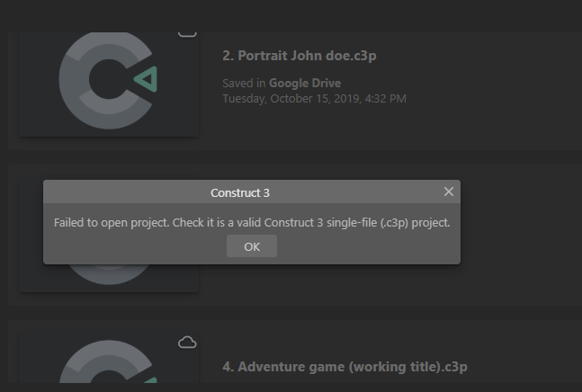Click the cloud icon on Adventure game project
582x392 pixels.
[x=187, y=343]
